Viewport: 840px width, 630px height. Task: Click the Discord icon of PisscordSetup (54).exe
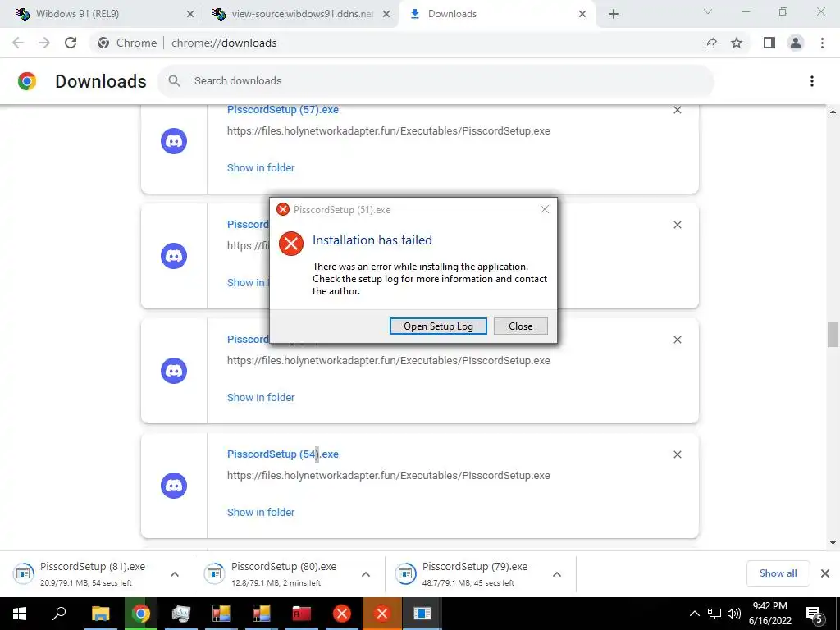point(174,486)
